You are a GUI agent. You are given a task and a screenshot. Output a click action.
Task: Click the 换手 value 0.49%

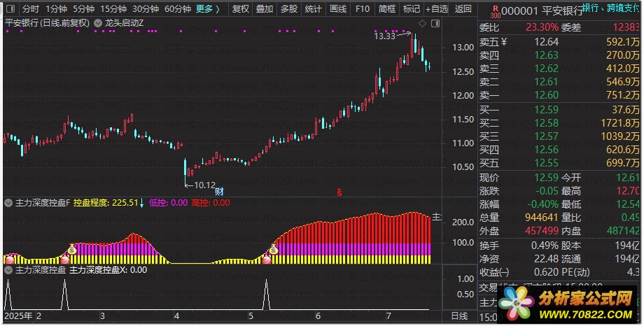click(545, 246)
